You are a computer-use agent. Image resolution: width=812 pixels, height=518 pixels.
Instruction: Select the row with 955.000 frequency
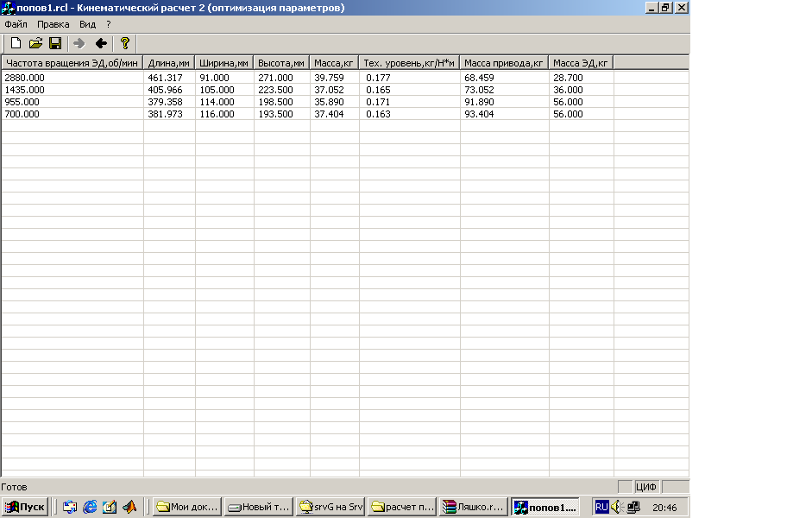tap(345, 102)
